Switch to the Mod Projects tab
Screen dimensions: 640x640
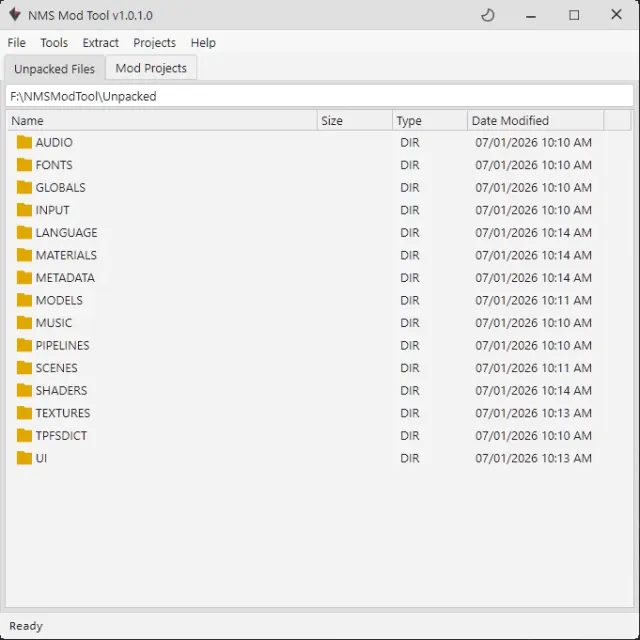click(151, 68)
